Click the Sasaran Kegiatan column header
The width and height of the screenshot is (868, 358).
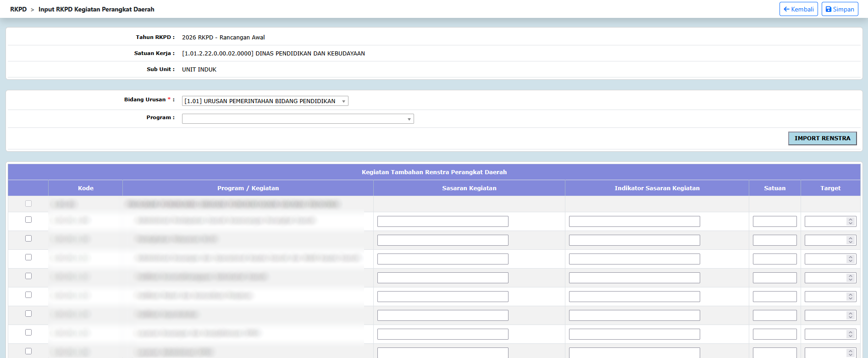point(469,188)
